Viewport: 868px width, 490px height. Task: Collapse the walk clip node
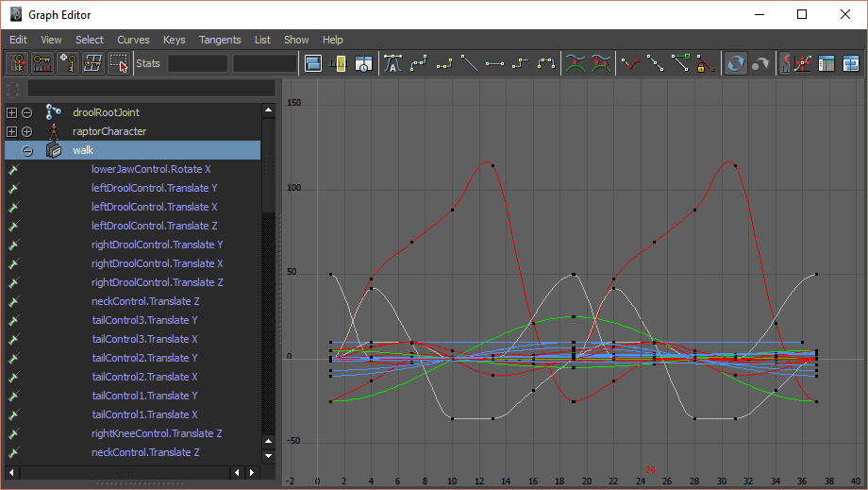(x=27, y=150)
